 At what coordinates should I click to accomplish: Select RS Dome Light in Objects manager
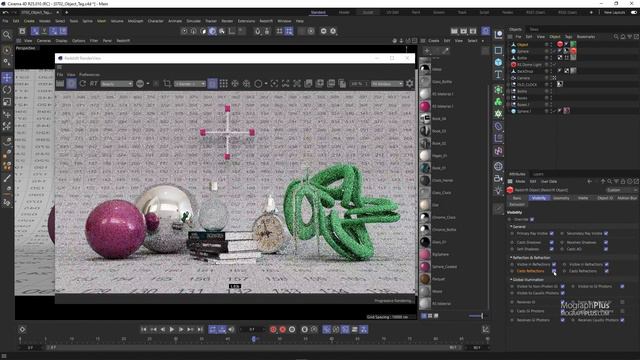click(529, 64)
